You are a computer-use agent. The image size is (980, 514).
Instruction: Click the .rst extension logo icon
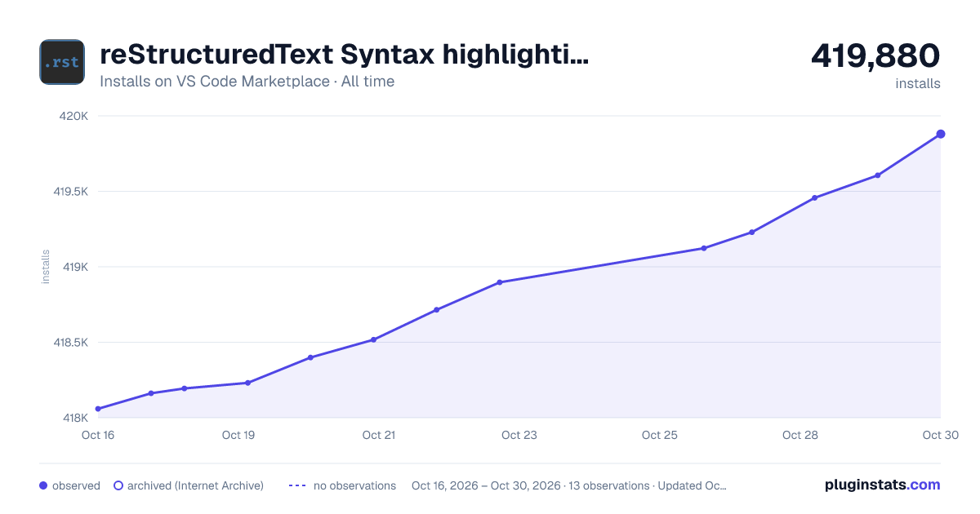coord(62,62)
